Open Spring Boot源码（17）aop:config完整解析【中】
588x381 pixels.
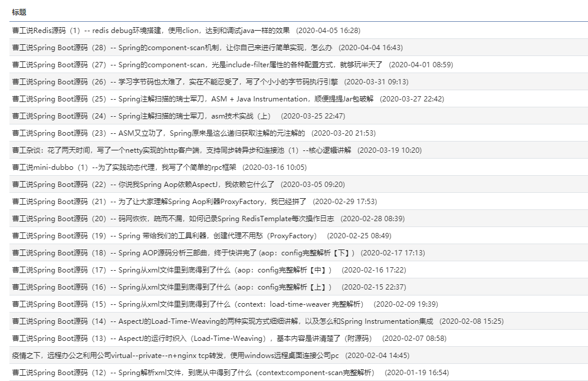coord(172,270)
